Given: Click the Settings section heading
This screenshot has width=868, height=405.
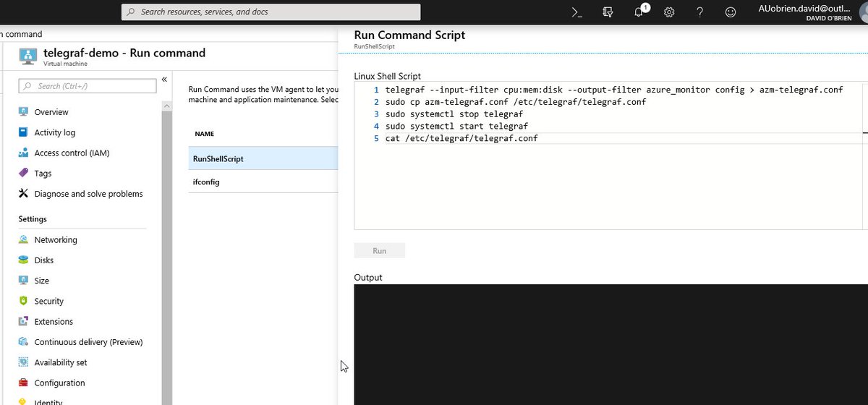Looking at the screenshot, I should click(x=33, y=219).
